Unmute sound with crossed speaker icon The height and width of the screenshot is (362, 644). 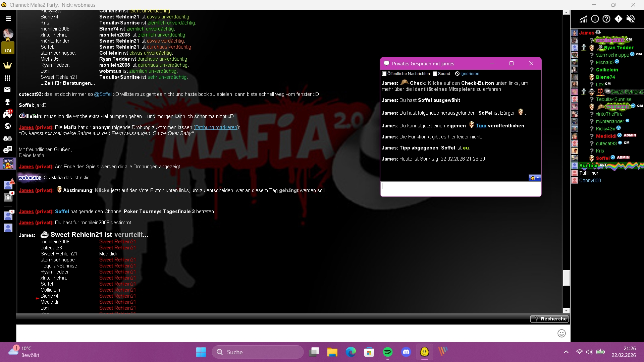pyautogui.click(x=631, y=19)
